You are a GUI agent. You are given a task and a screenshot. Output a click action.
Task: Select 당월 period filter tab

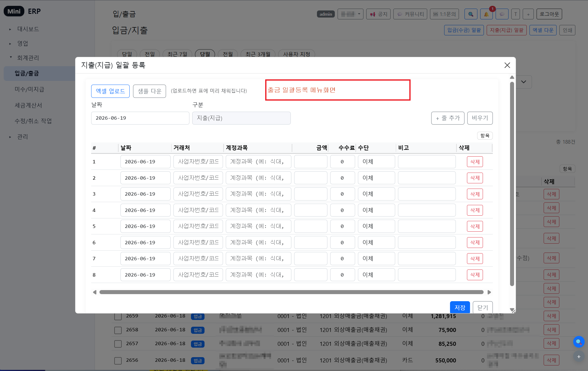[205, 54]
